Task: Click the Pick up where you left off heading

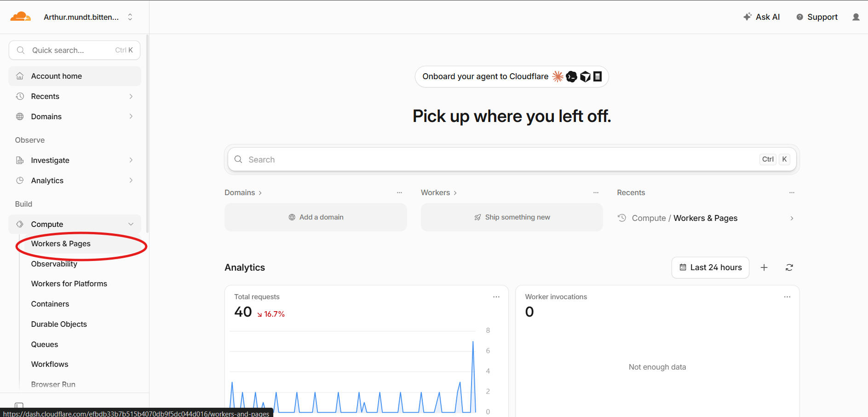Action: point(512,116)
